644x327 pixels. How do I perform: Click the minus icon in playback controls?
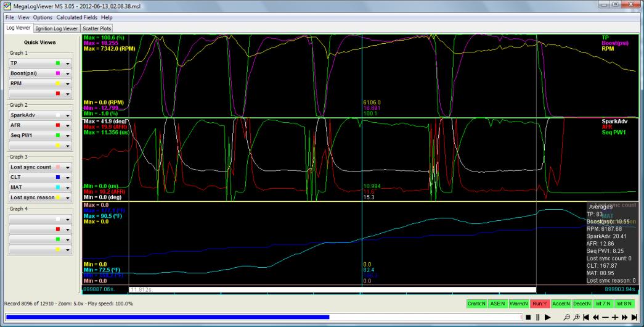tap(605, 317)
